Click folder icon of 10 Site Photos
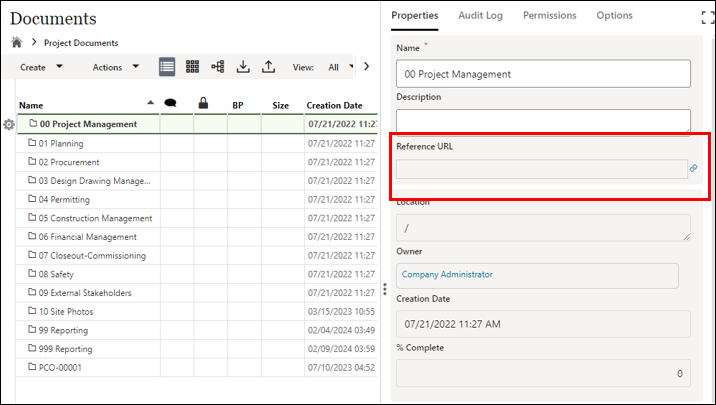716x405 pixels. coord(32,310)
